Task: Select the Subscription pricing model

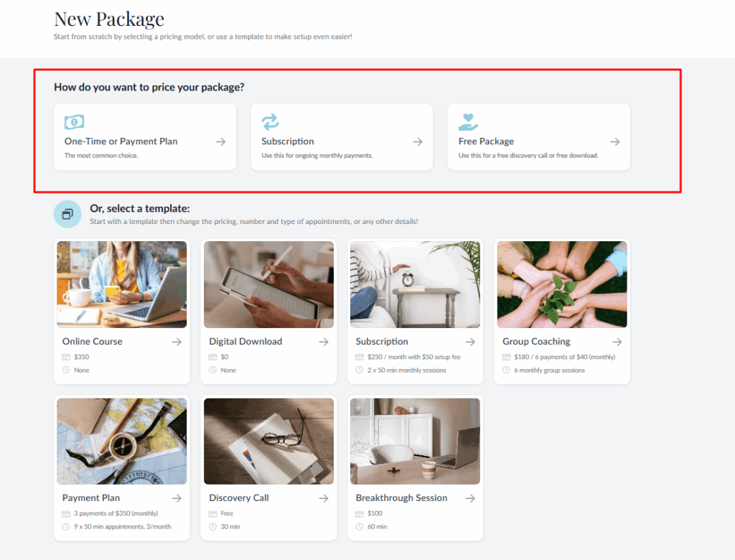Action: 288,141
